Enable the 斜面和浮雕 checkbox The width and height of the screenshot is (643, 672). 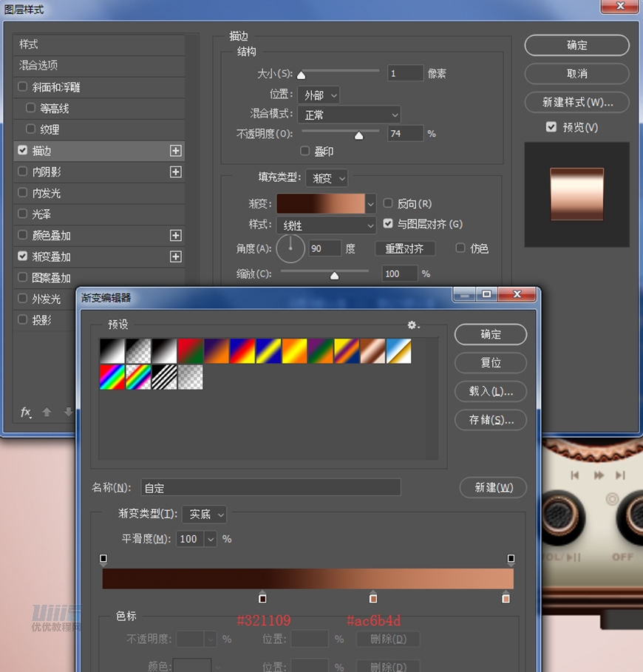pyautogui.click(x=23, y=87)
